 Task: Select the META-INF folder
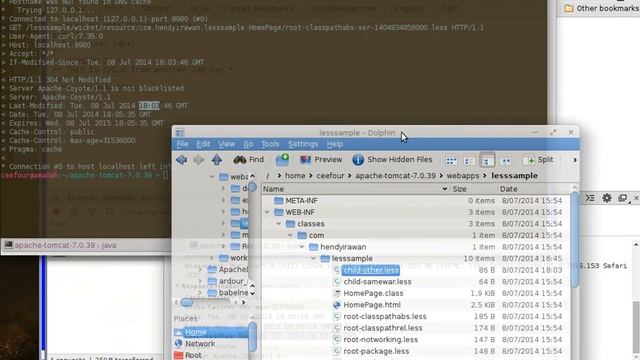coord(301,200)
